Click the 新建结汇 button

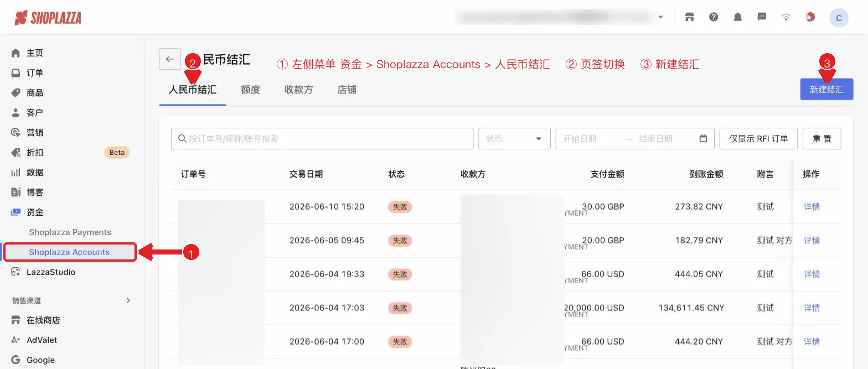point(826,89)
